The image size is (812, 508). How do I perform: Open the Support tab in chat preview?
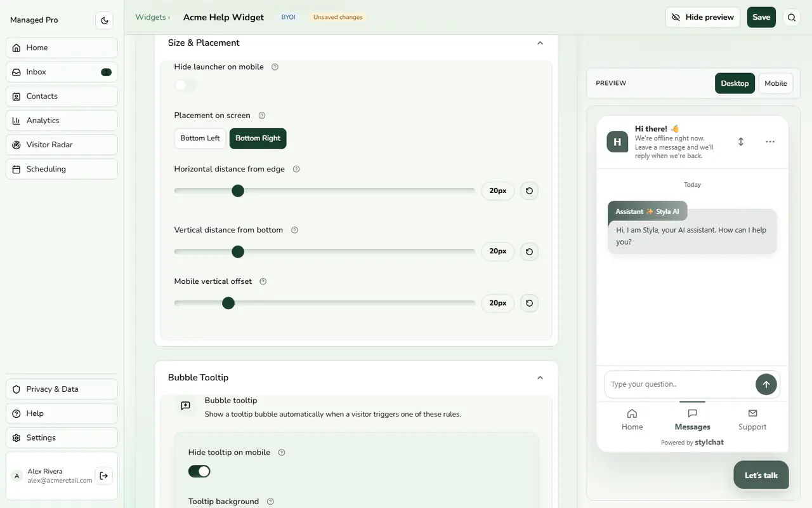tap(752, 420)
